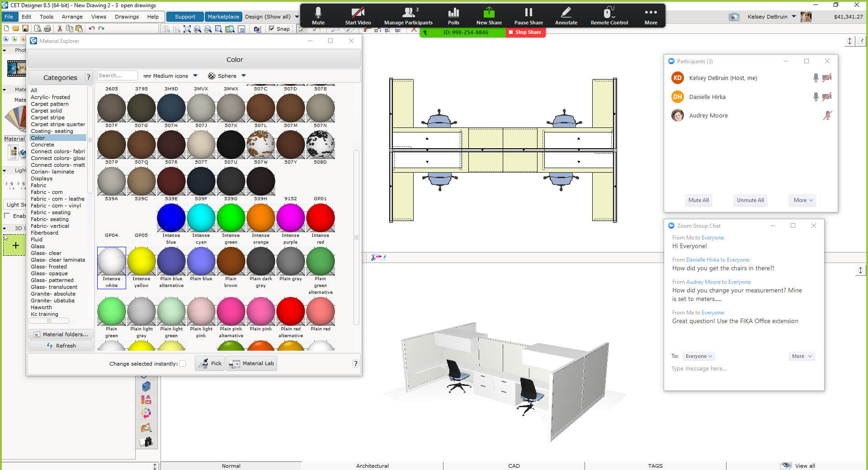Click Remote Control in Zoom toolbar
The image size is (868, 470).
(x=609, y=16)
